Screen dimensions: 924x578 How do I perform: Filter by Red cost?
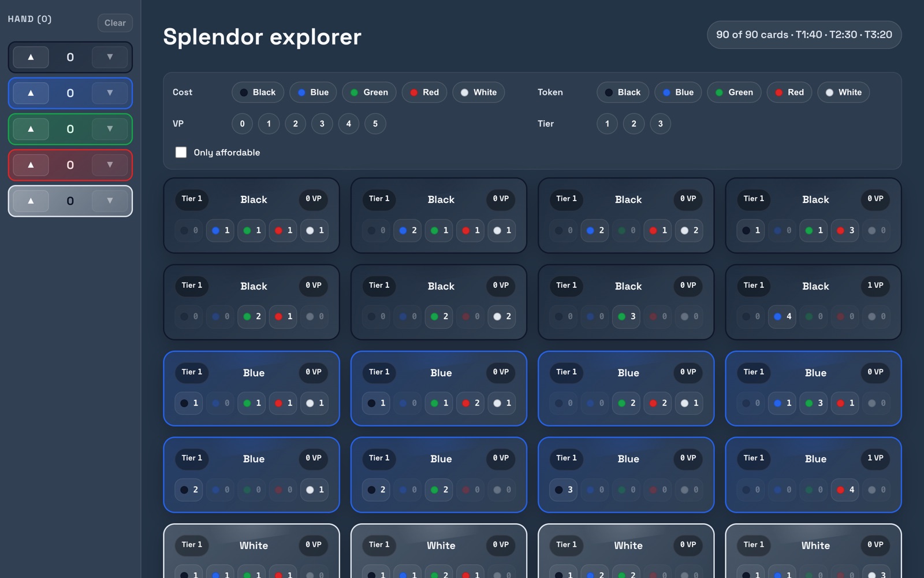(x=424, y=92)
